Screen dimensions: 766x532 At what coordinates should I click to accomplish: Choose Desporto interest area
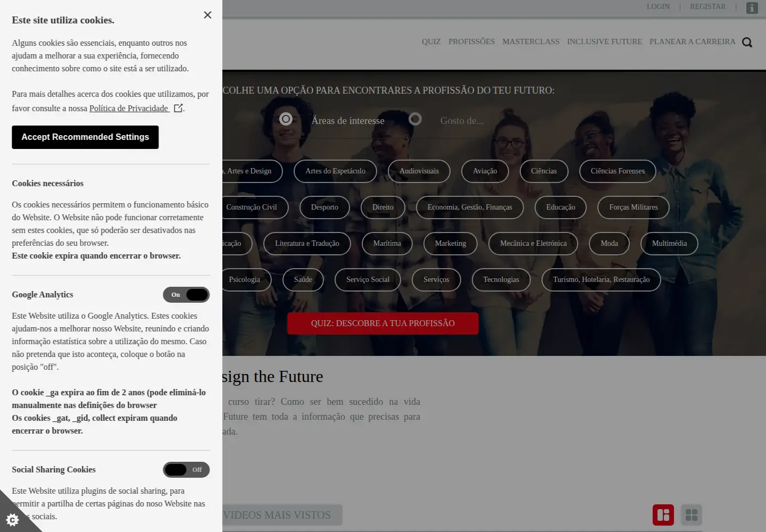(324, 207)
